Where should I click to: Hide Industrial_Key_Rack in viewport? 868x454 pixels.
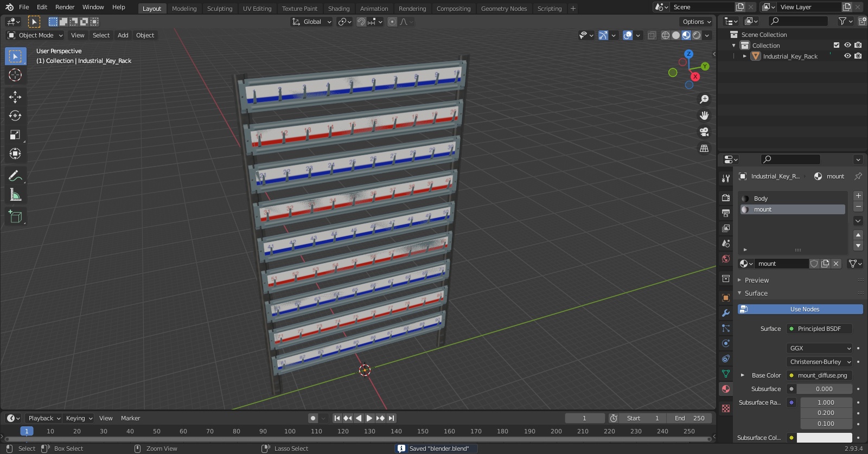click(x=847, y=56)
